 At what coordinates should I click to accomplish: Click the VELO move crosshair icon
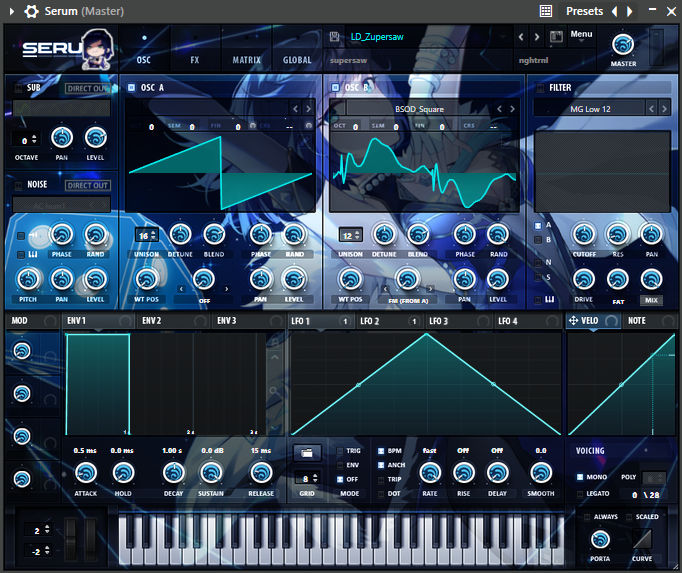(x=573, y=321)
